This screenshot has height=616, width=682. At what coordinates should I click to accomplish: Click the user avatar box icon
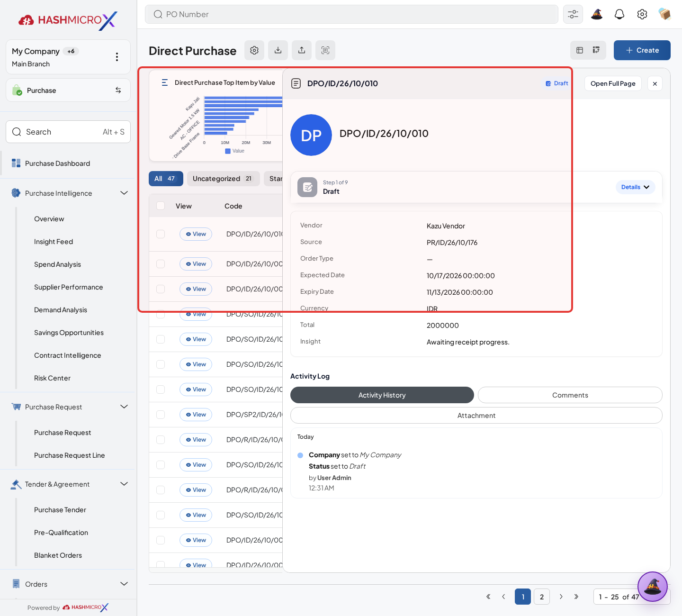[x=664, y=14]
